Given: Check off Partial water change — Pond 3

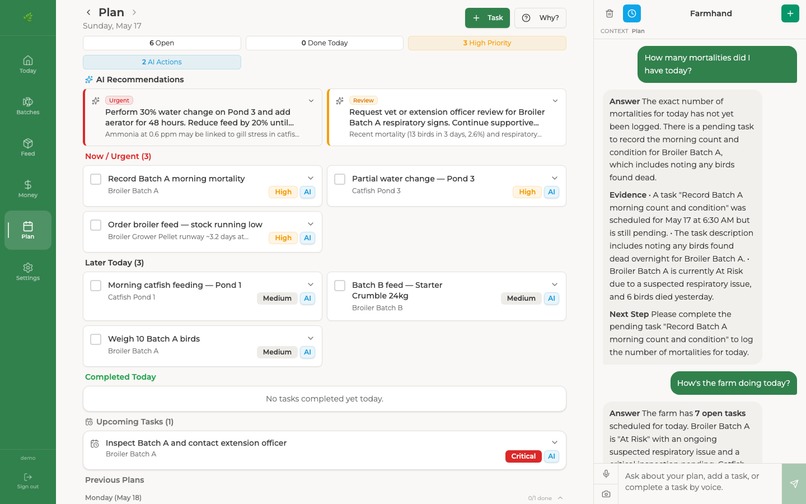Looking at the screenshot, I should pos(339,179).
